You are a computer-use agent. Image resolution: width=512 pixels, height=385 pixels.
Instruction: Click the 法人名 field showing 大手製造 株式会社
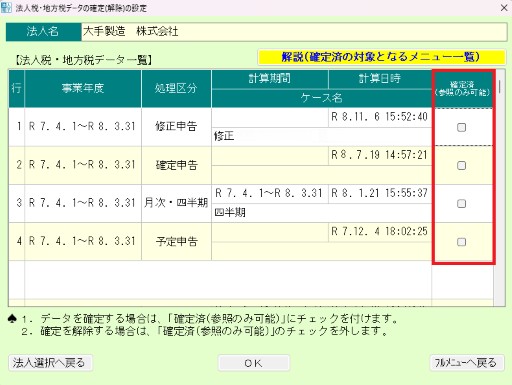coord(294,32)
